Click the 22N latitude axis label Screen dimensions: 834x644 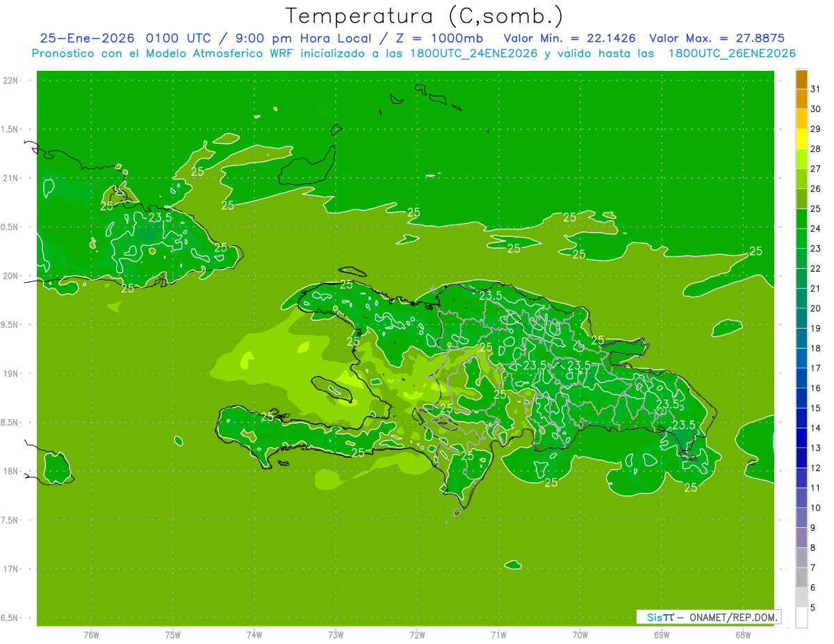(x=12, y=81)
